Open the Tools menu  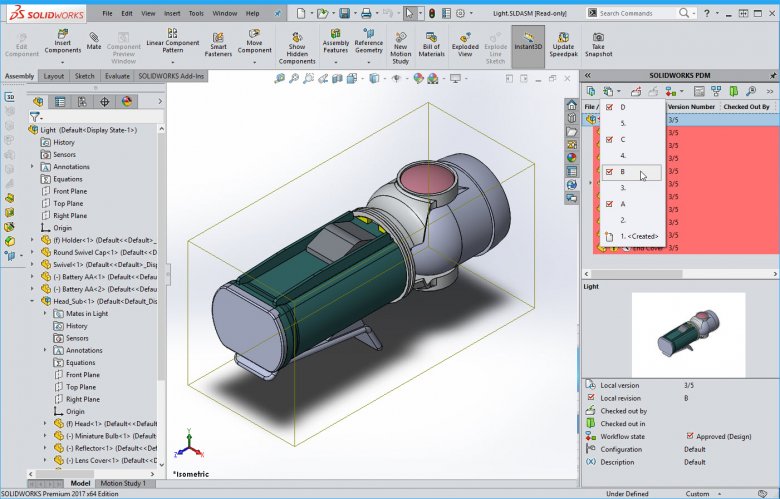[196, 13]
